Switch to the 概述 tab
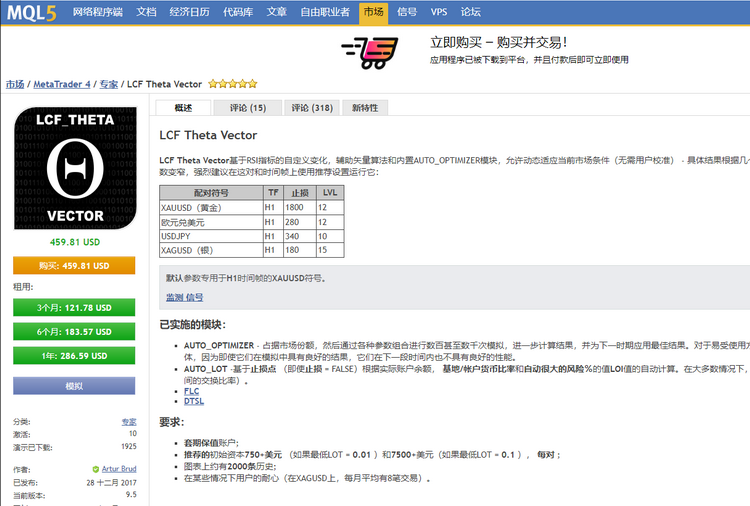 click(183, 108)
